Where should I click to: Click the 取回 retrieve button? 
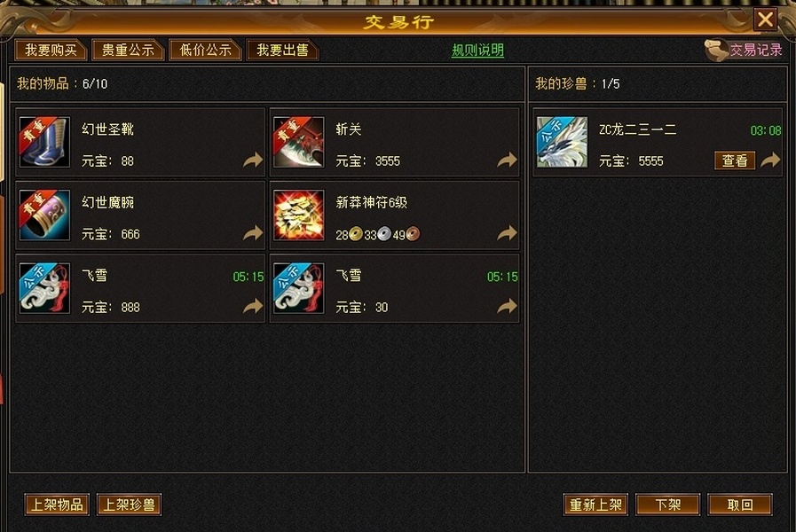pyautogui.click(x=740, y=505)
